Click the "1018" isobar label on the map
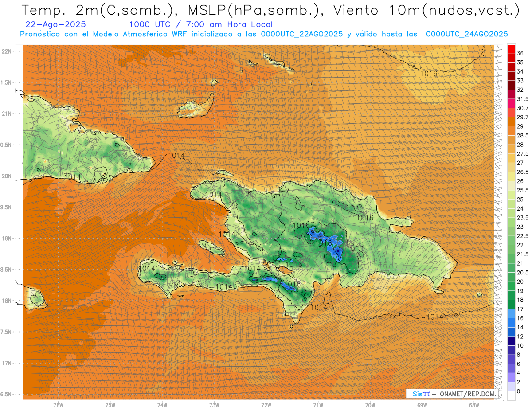Screen dimensions: 532x411 coord(324,243)
